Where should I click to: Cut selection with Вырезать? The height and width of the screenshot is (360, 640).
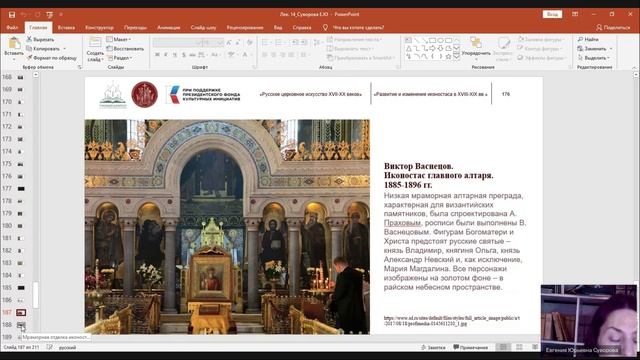tap(40, 39)
